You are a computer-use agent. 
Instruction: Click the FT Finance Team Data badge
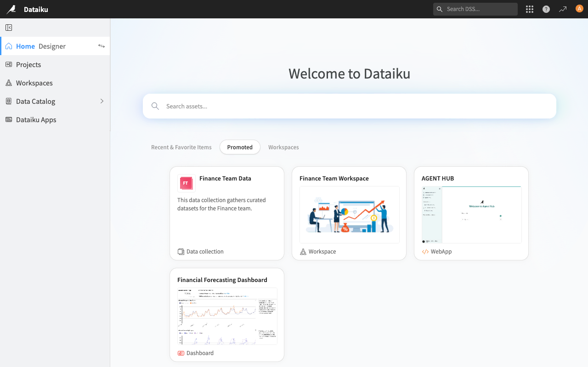pos(186,183)
